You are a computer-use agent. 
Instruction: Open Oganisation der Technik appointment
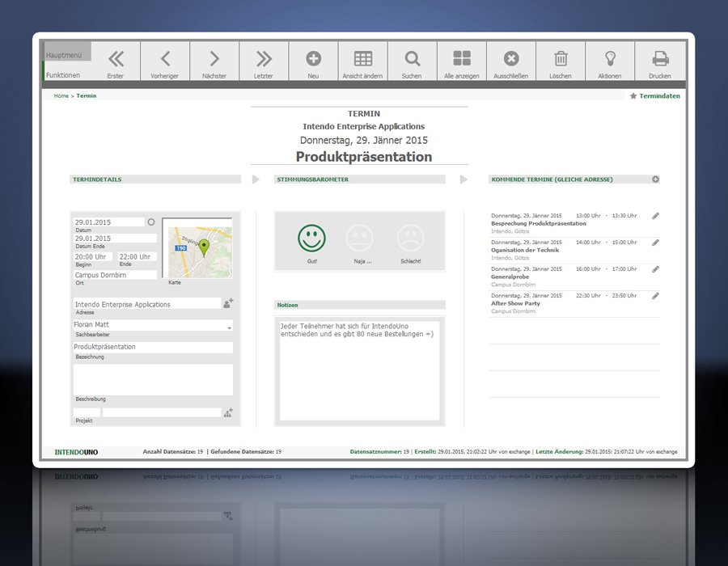tap(525, 250)
